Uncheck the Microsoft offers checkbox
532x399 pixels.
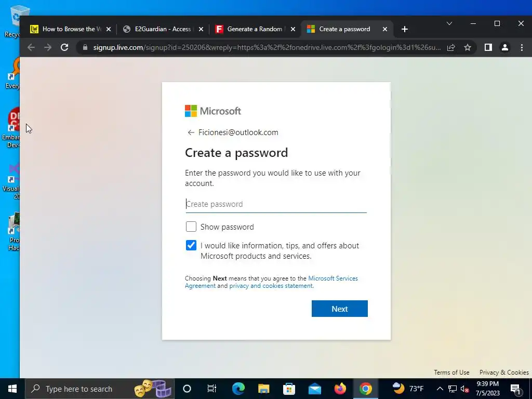tap(191, 245)
